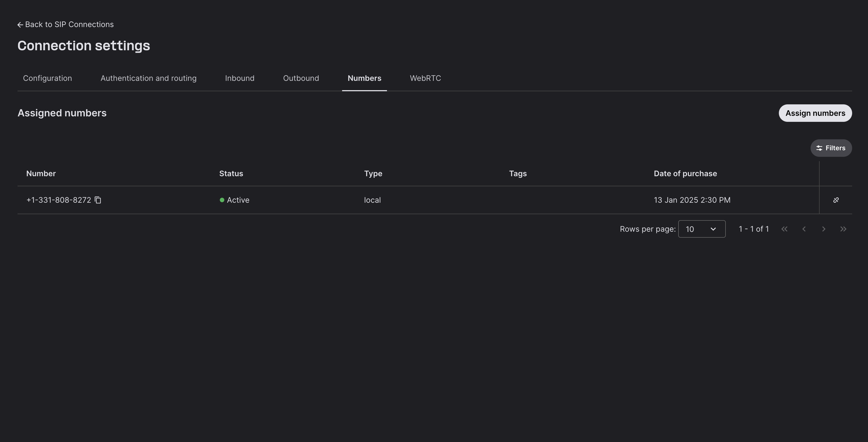
Task: Copy the phone number +1-331-808-8272
Action: coord(98,200)
